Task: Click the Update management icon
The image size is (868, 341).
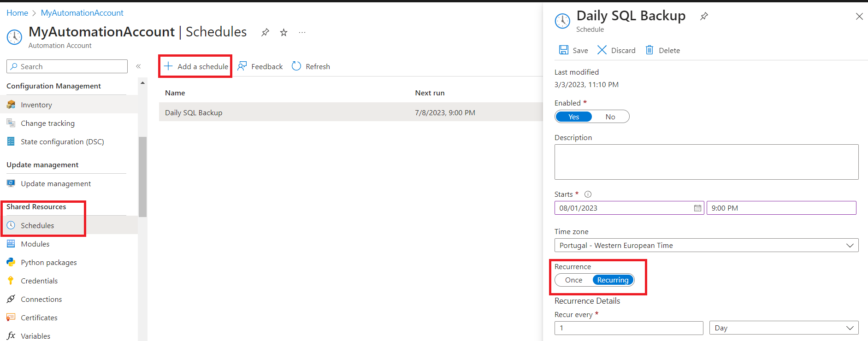Action: (11, 183)
